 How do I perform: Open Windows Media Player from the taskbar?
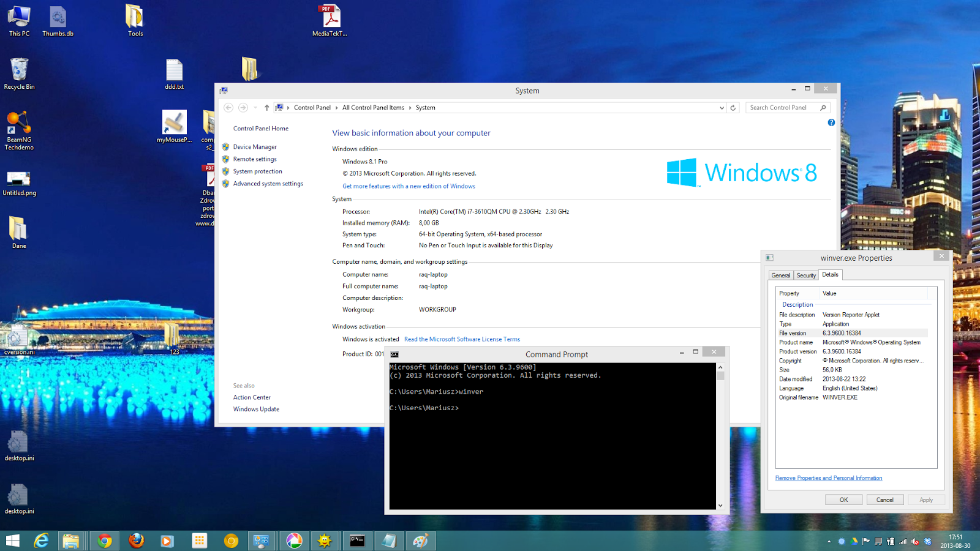click(167, 541)
